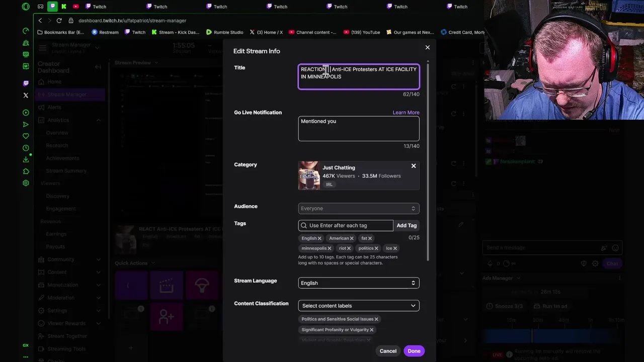Open the Our games at Nex... bookmark
Screen dimensions: 644x362
click(x=410, y=32)
